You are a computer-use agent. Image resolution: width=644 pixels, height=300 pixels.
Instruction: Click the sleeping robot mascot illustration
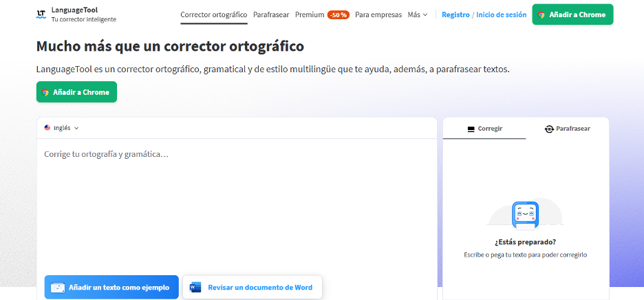pos(526,215)
